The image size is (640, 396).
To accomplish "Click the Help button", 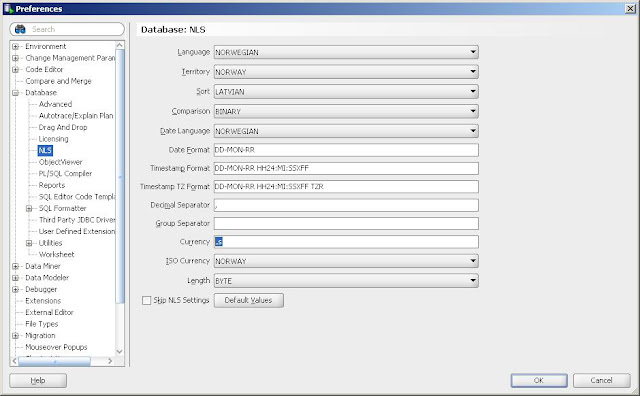I will pyautogui.click(x=38, y=380).
